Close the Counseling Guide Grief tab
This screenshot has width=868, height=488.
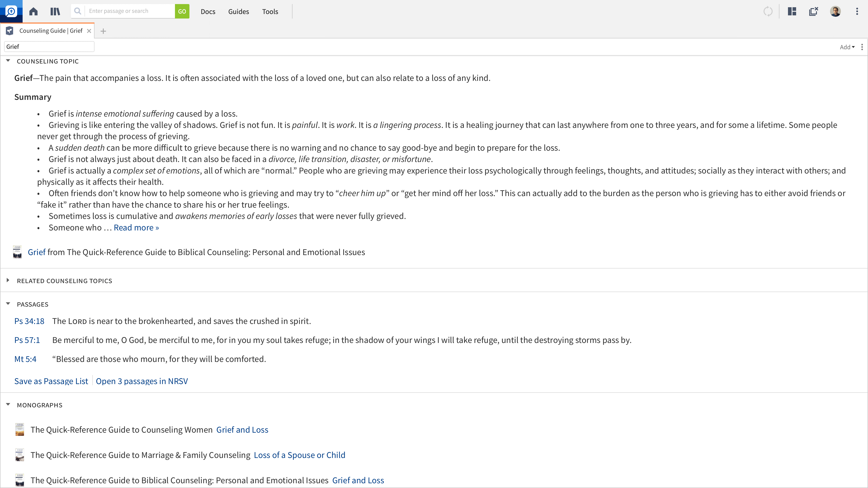coord(89,31)
